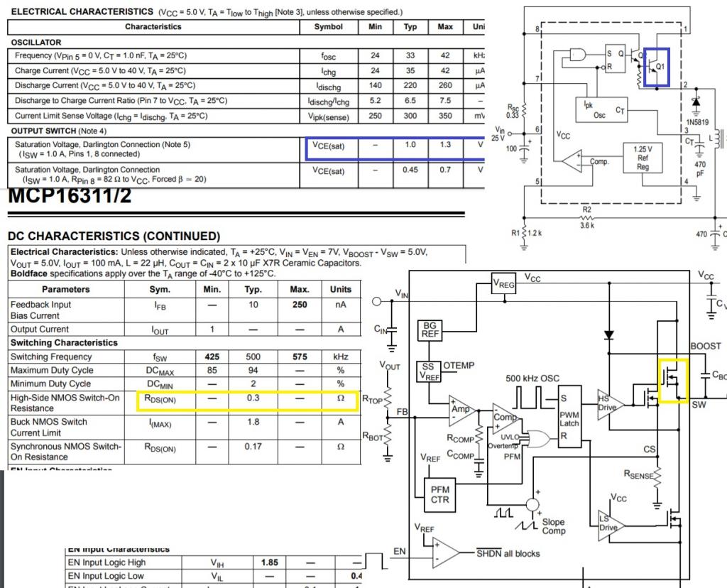Select the AND gate symbol in upper schematic
The height and width of the screenshot is (588, 727).
577,55
